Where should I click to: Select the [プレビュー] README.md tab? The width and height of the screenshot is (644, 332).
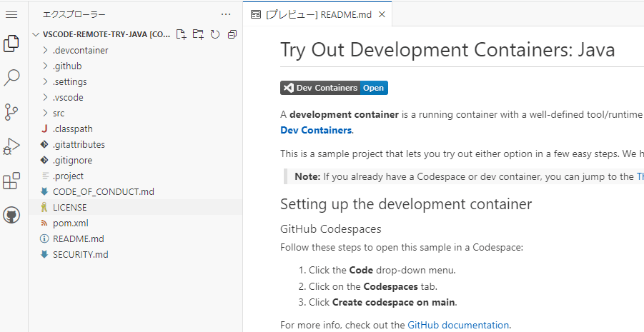click(x=317, y=15)
